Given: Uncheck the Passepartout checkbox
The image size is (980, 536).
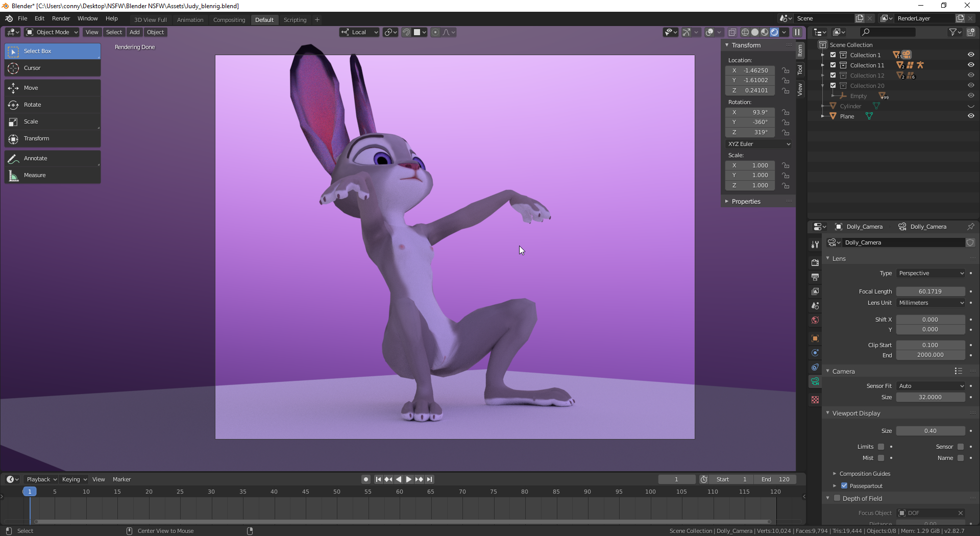Looking at the screenshot, I should (844, 486).
